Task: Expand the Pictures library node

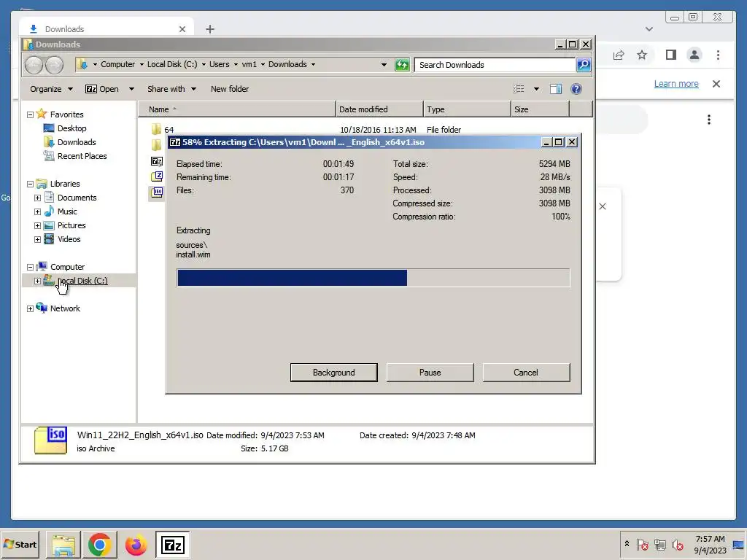Action: point(38,225)
